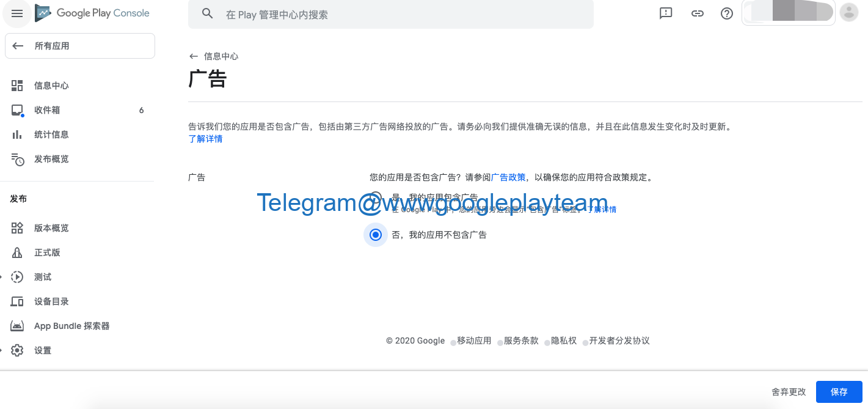Click the 设备目录 devices icon

(17, 301)
